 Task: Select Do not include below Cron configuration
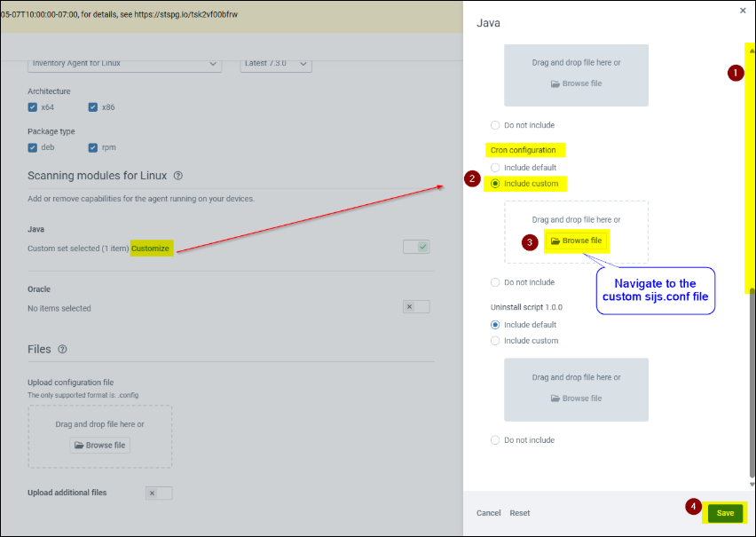click(495, 282)
